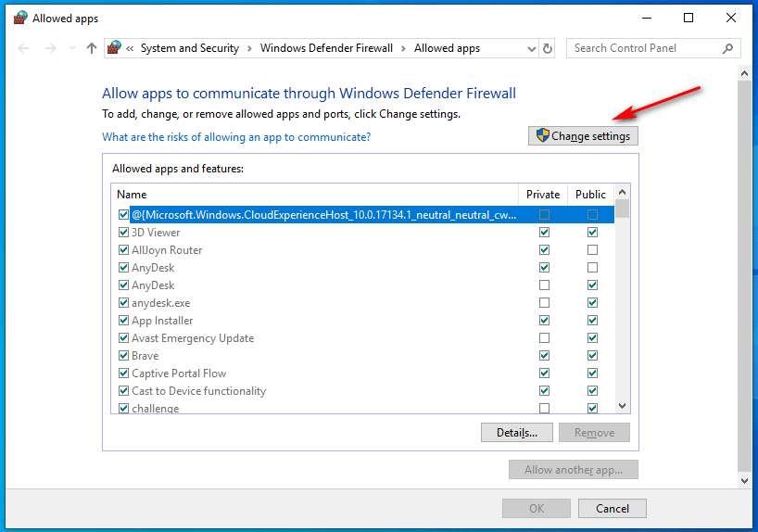Image resolution: width=758 pixels, height=532 pixels.
Task: Expand the address bar history dropdown
Action: [x=532, y=48]
